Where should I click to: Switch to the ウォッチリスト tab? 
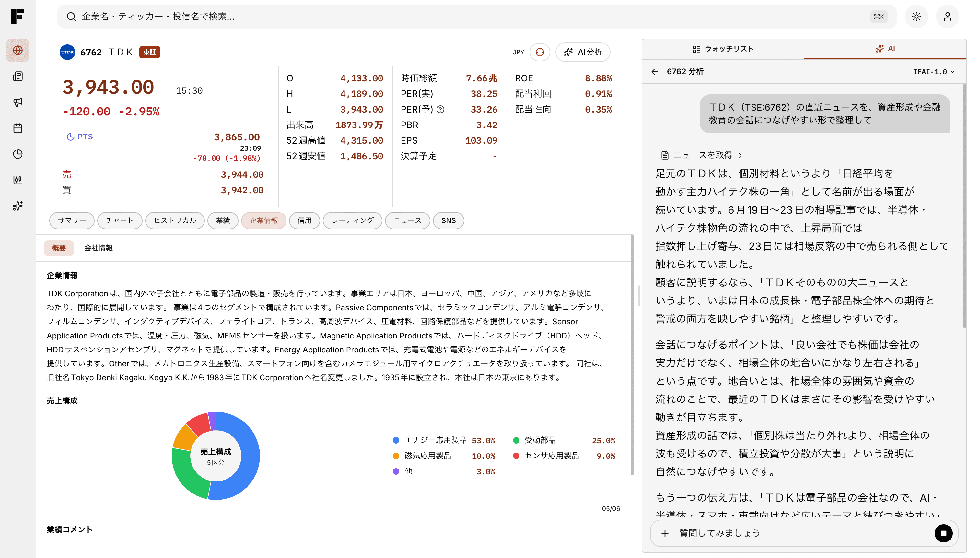pos(723,49)
